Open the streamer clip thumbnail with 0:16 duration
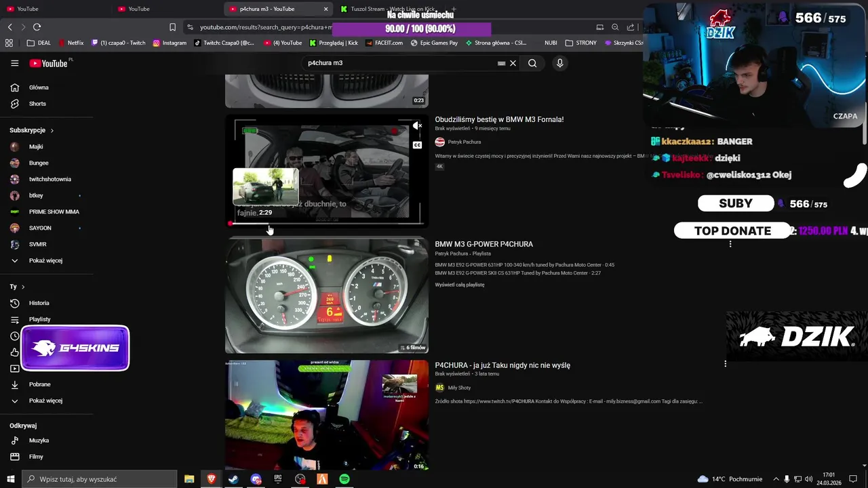This screenshot has height=488, width=868. (x=327, y=415)
